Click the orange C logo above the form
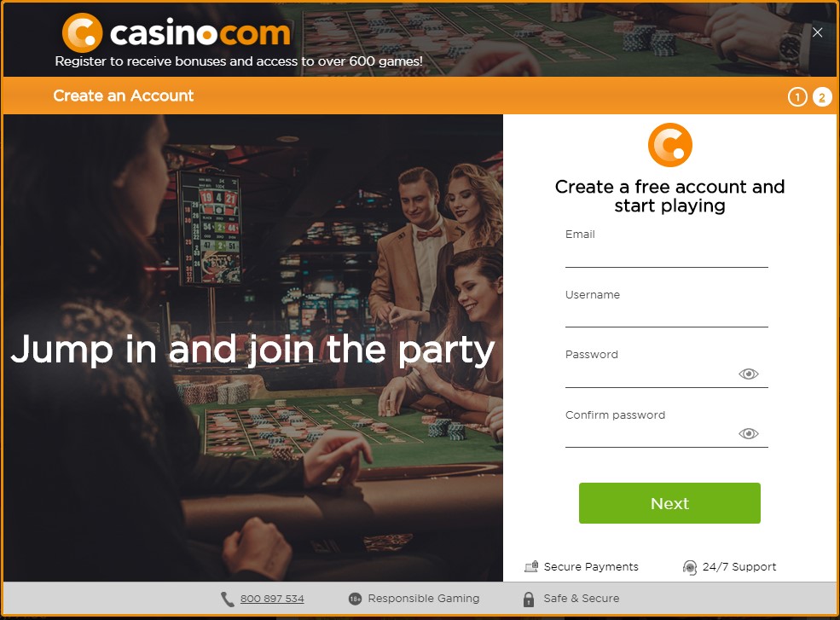The image size is (840, 620). click(669, 145)
